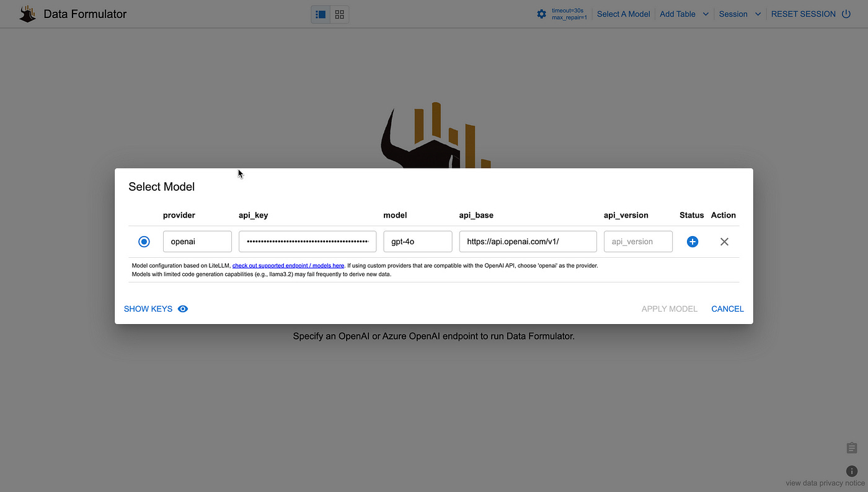Click the X to remove the openai model row
Image resolution: width=868 pixels, height=492 pixels.
[x=724, y=242]
